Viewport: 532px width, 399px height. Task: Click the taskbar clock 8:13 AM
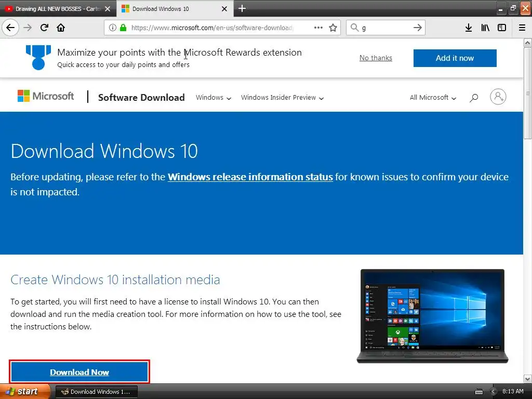[x=513, y=391]
